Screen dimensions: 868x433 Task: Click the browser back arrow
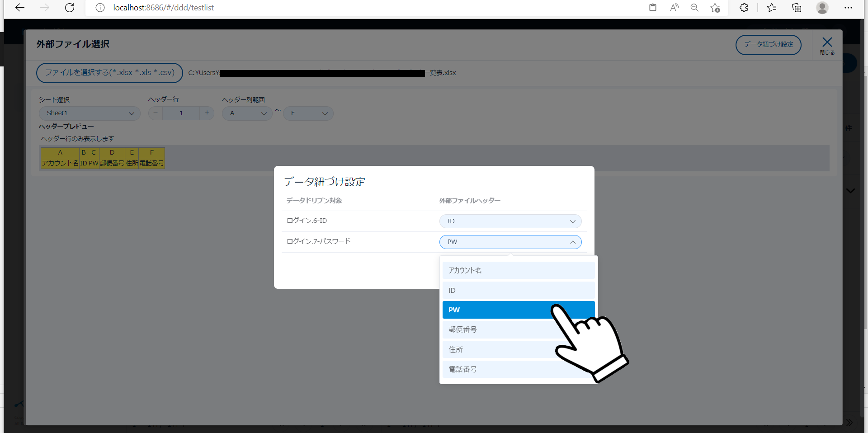pyautogui.click(x=20, y=8)
